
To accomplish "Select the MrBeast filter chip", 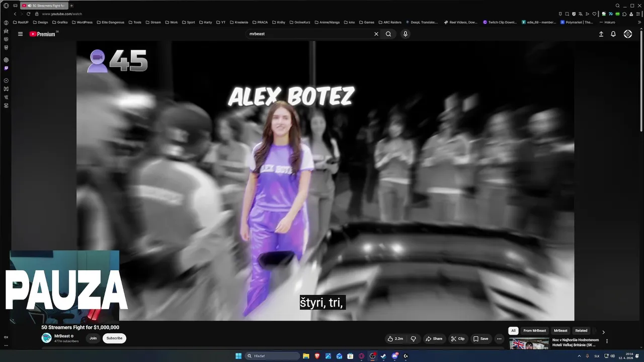I will 560,331.
